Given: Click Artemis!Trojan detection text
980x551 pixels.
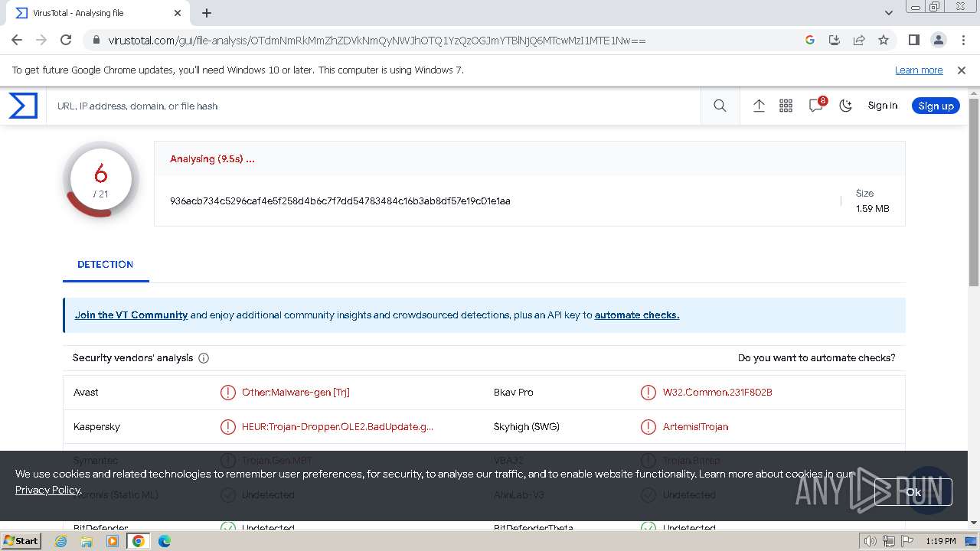Looking at the screenshot, I should [695, 427].
